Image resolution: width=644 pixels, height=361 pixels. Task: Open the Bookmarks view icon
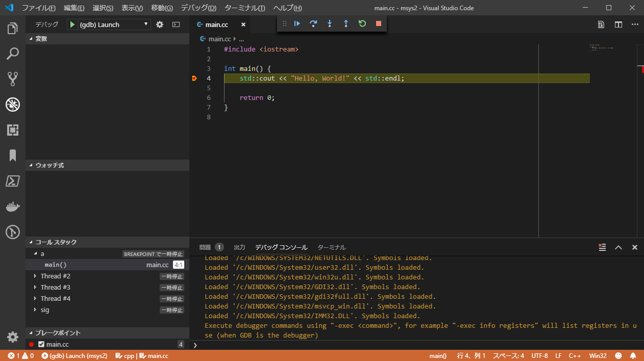coord(13,156)
